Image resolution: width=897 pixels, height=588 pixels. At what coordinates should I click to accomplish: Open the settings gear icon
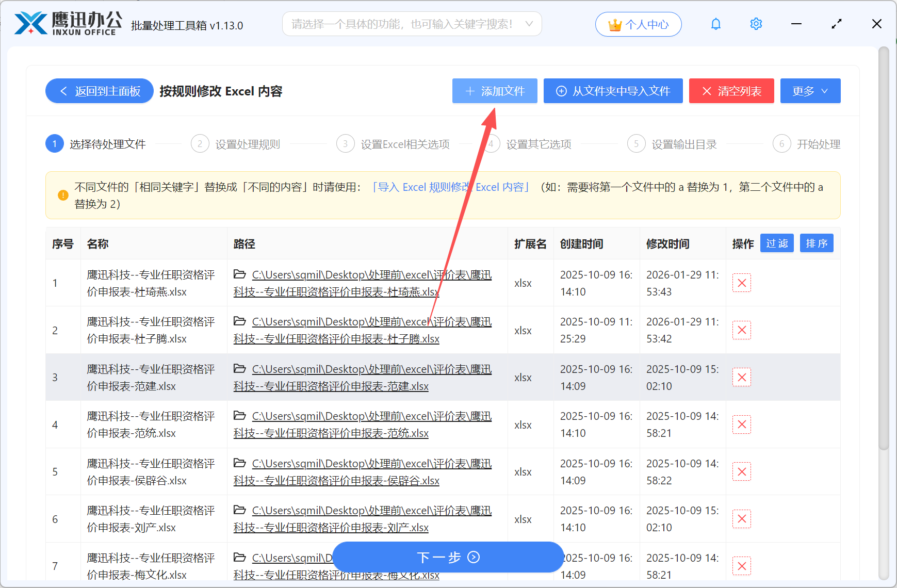(756, 24)
